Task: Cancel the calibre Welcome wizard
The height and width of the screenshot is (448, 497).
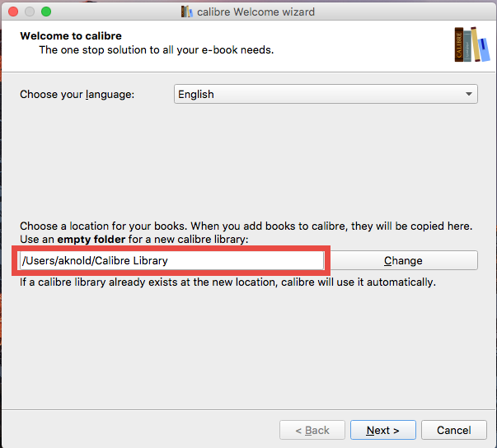Action: click(454, 430)
